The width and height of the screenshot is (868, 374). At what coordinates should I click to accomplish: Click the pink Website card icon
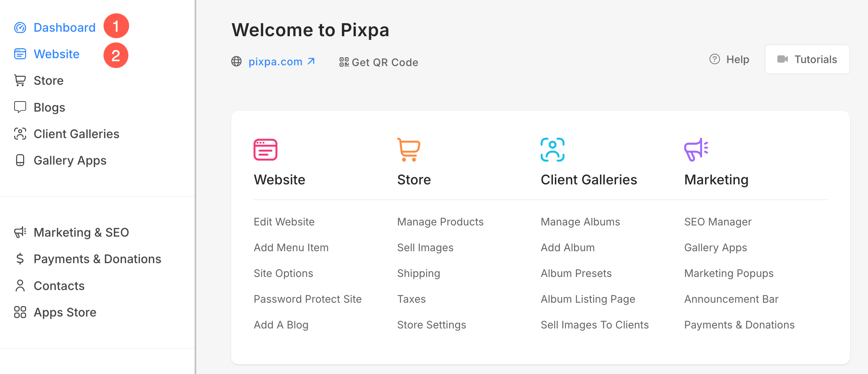coord(265,150)
